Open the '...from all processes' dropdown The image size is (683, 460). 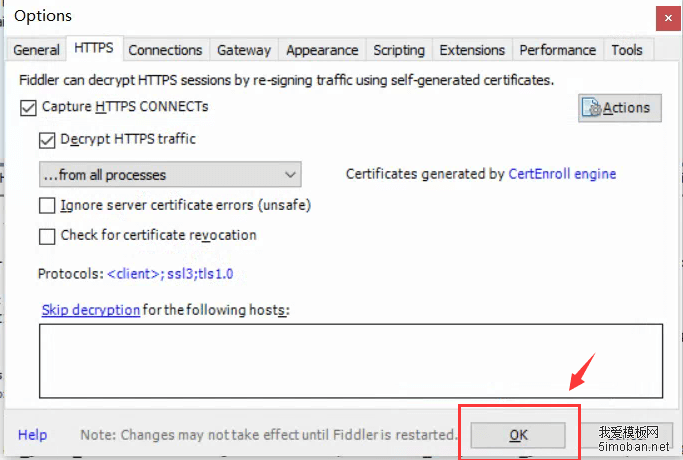169,175
